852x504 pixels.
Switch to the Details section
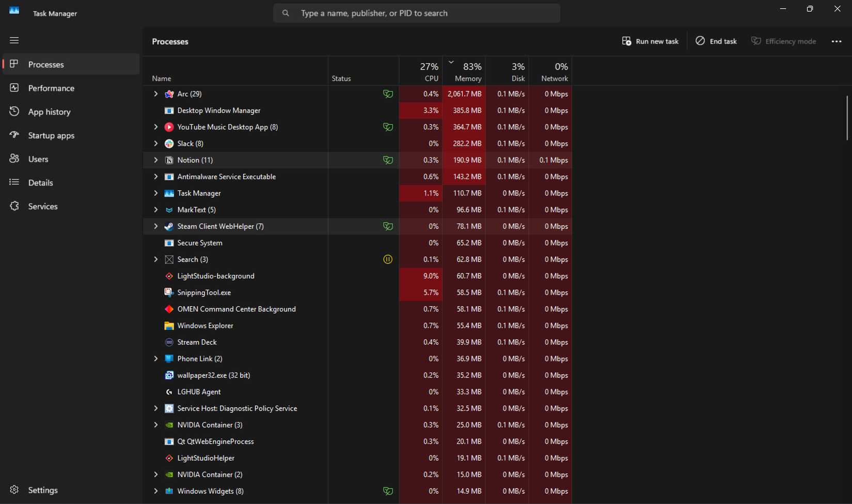tap(41, 182)
